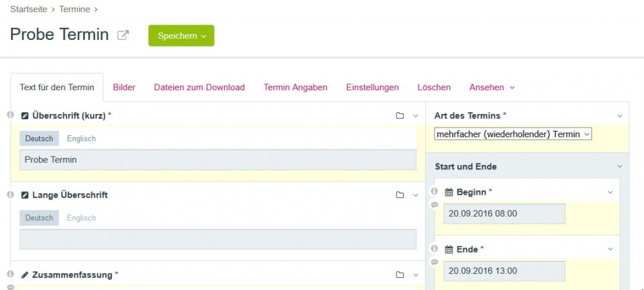Click edit icon before Überschrift (kurz) label
Image resolution: width=644 pixels, height=290 pixels.
(25, 116)
